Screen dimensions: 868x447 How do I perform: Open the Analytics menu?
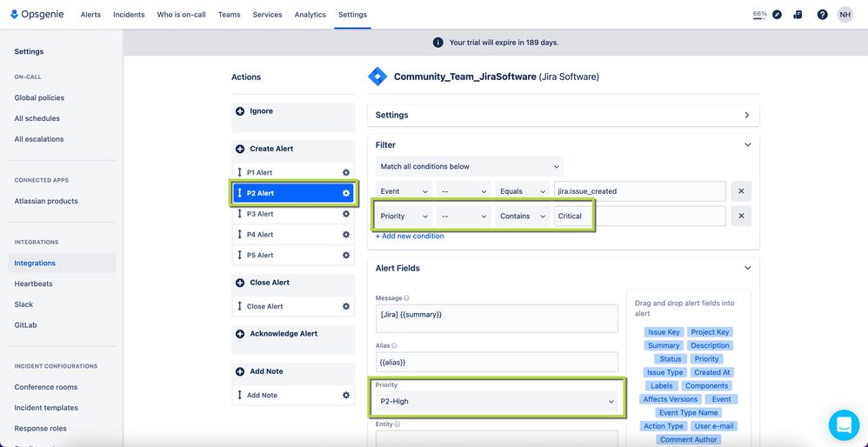click(310, 15)
